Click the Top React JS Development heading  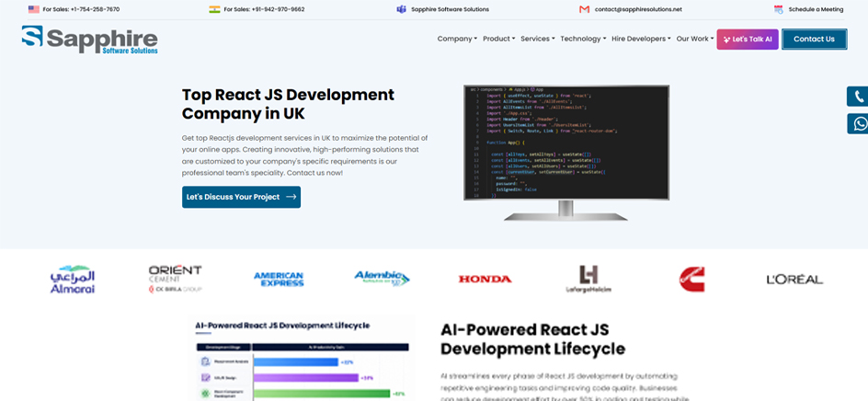pyautogui.click(x=289, y=104)
